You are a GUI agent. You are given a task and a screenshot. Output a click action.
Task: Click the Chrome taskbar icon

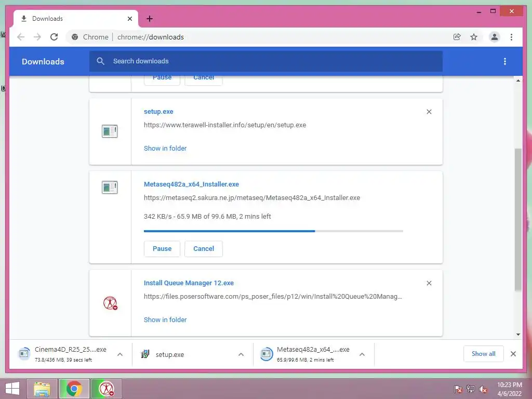[74, 389]
